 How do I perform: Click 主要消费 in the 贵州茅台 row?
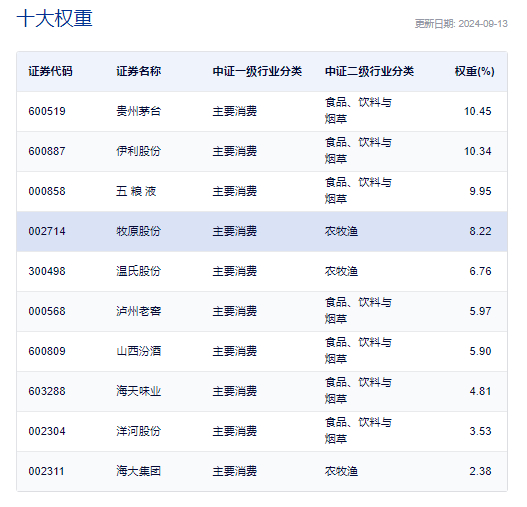click(235, 111)
